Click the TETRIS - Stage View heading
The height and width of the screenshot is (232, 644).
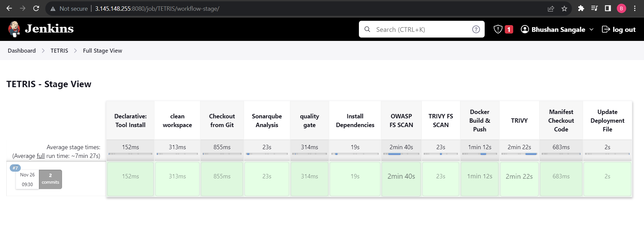point(49,84)
